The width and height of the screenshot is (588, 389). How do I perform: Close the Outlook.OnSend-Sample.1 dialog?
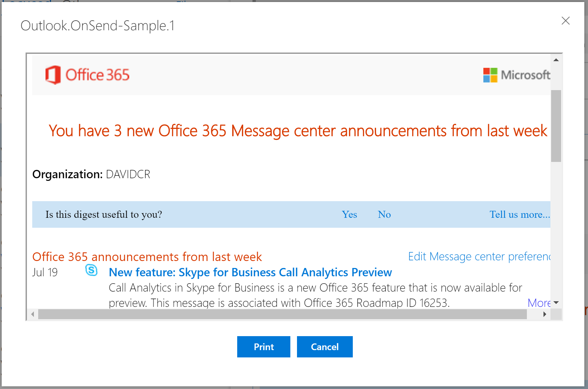click(x=565, y=21)
